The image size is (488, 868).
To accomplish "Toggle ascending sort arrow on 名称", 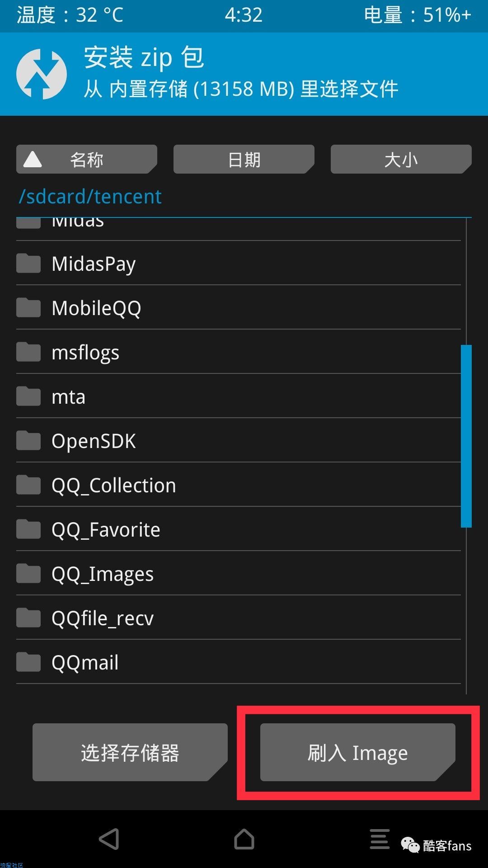I will tap(33, 159).
